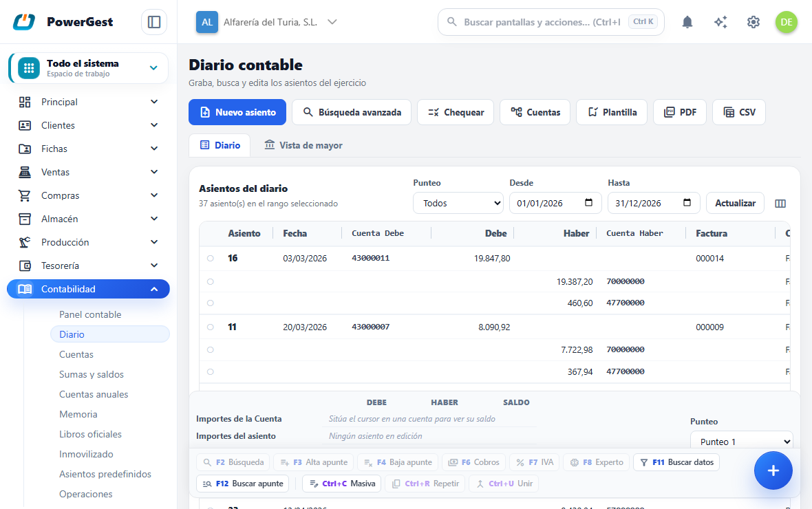Open the AI sparkle assistant icon
Viewport: 812px width, 509px height.
(x=720, y=22)
